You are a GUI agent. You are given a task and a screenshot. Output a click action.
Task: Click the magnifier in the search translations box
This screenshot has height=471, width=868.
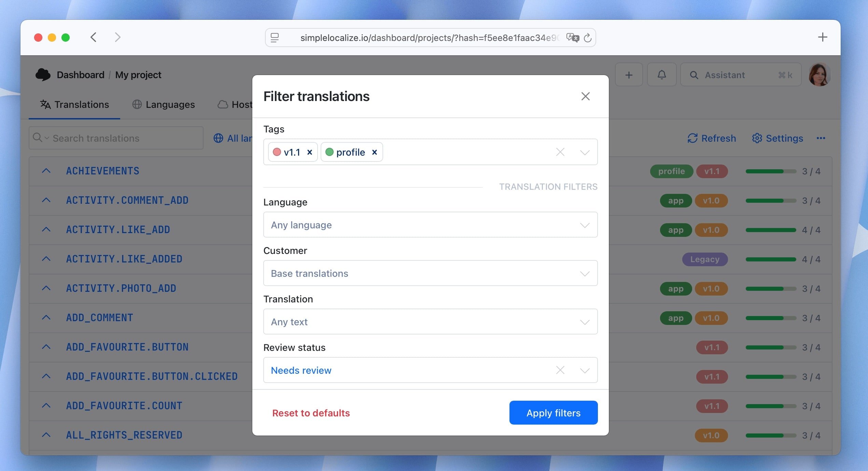[38, 138]
